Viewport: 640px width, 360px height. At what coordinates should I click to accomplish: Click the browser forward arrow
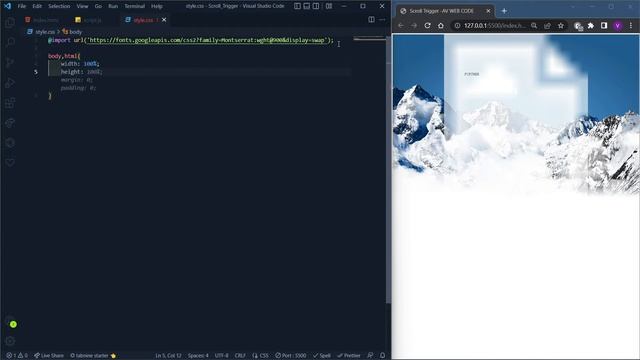coord(414,25)
